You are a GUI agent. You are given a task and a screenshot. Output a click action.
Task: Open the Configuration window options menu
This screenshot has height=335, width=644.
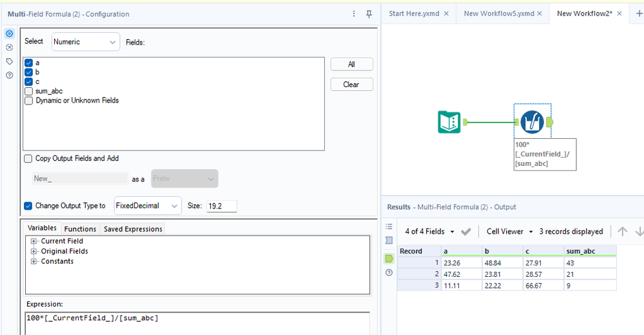click(x=354, y=14)
